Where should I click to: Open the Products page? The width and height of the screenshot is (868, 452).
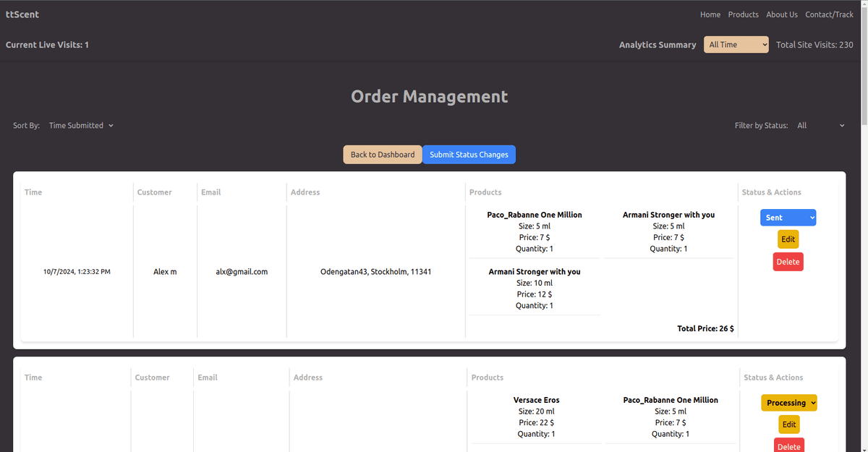pyautogui.click(x=743, y=14)
